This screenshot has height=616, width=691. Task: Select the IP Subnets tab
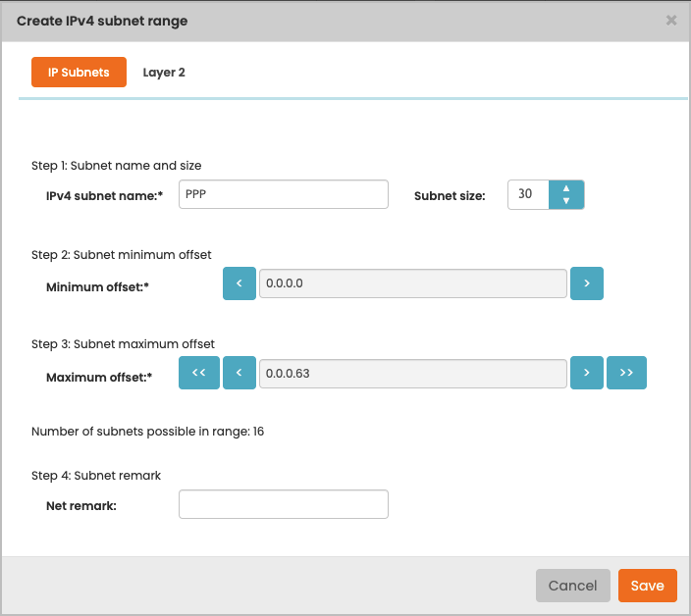click(79, 73)
